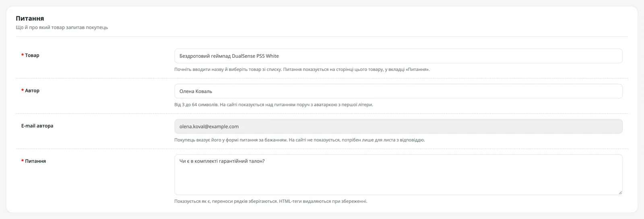Click the Питання question textarea
The height and width of the screenshot is (219, 644).
398,175
